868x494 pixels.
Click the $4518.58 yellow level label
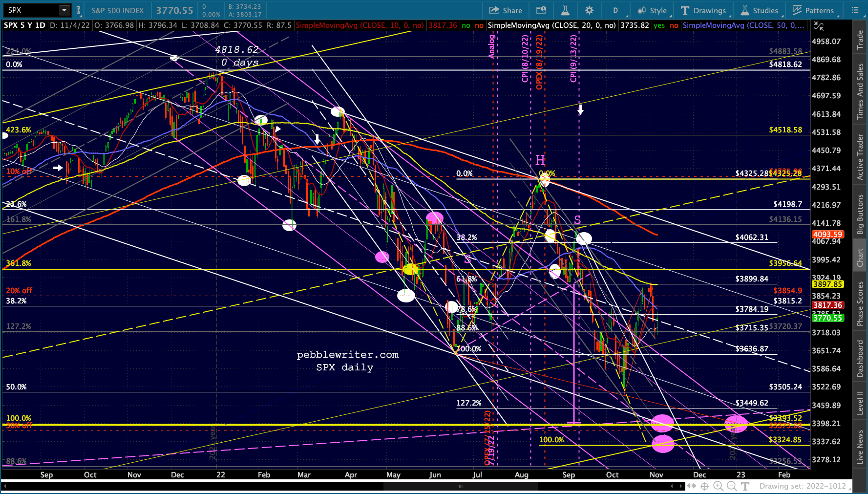pyautogui.click(x=785, y=130)
